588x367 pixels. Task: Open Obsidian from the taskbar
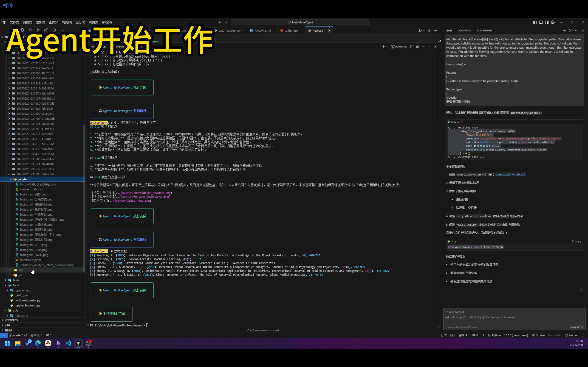(58, 343)
